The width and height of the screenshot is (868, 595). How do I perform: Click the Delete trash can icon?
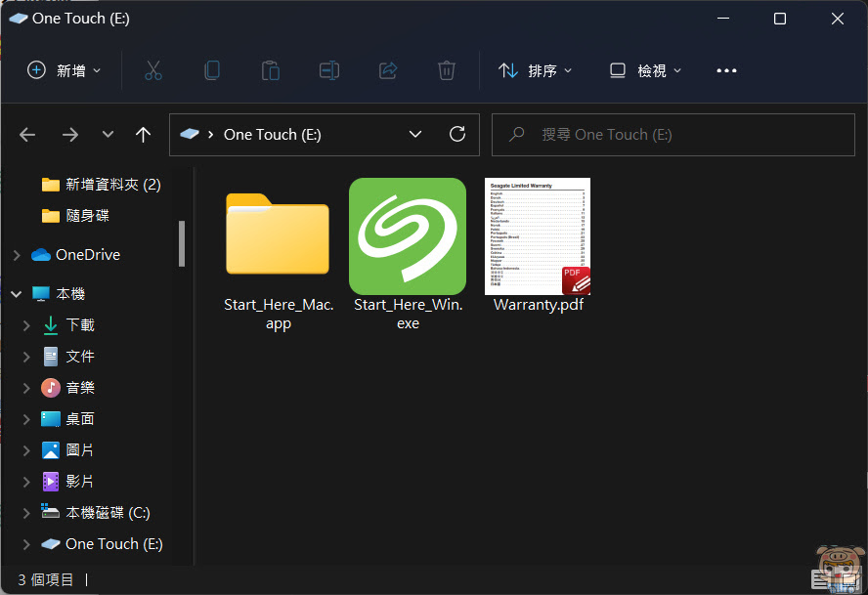pyautogui.click(x=447, y=71)
